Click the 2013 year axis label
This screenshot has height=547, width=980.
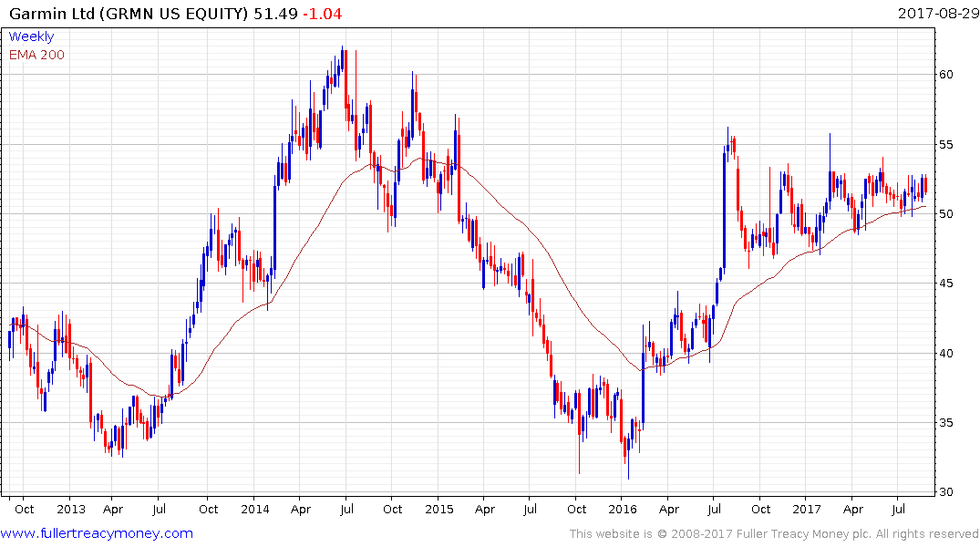(70, 509)
